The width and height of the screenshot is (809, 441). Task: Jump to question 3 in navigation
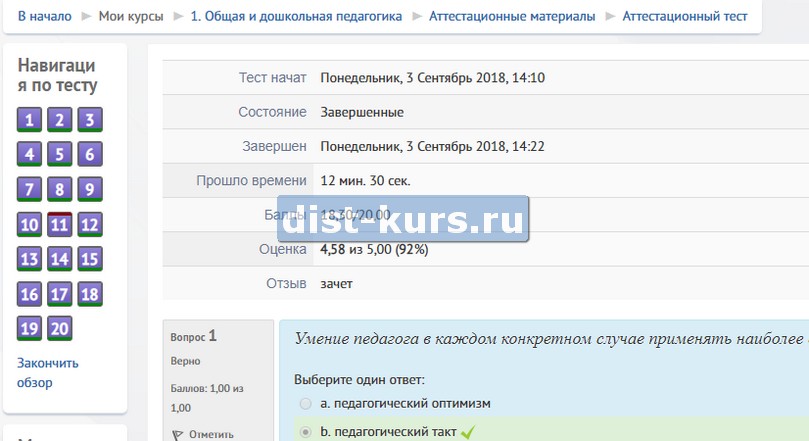[90, 121]
